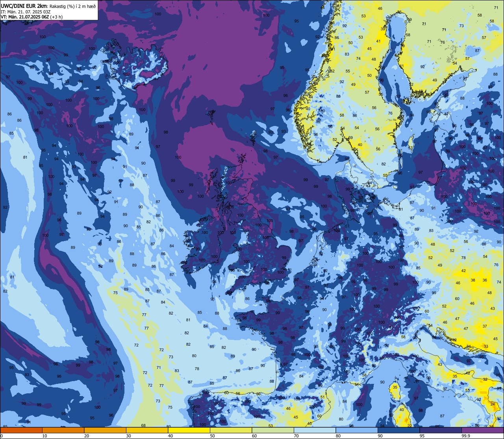
Task: Click the legend tick label 30
Action: [128, 436]
